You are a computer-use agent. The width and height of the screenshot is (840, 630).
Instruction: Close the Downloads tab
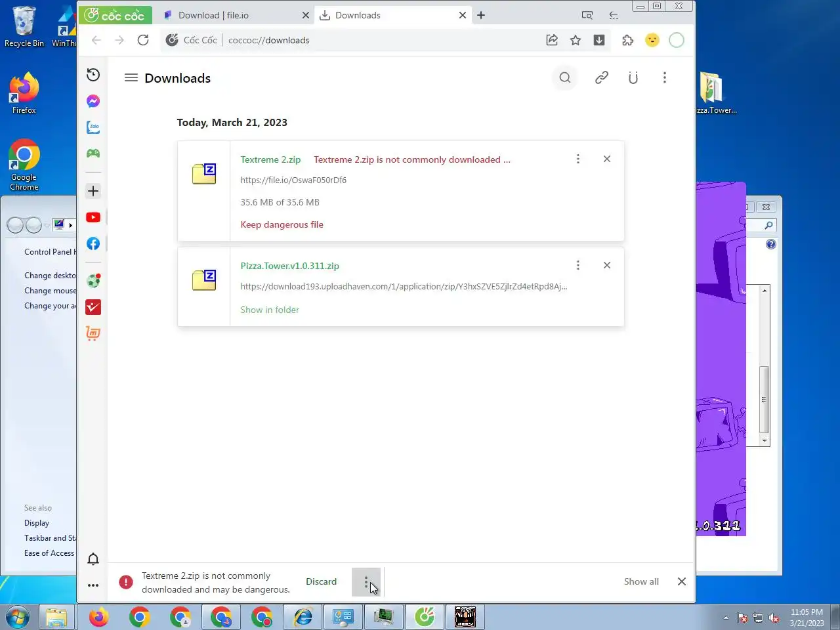(x=463, y=15)
